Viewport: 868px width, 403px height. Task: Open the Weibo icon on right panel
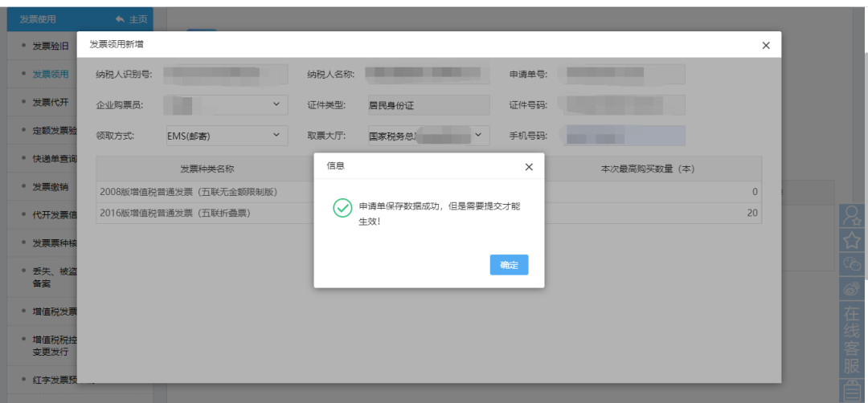click(x=852, y=287)
